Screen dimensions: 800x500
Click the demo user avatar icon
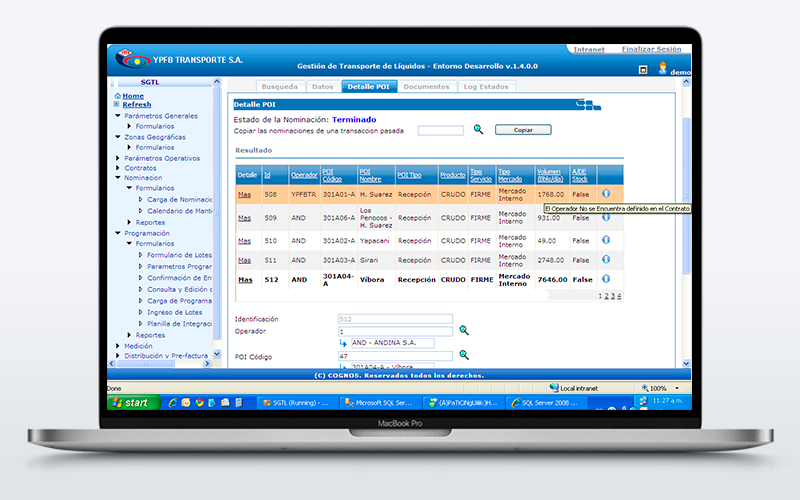tap(662, 68)
